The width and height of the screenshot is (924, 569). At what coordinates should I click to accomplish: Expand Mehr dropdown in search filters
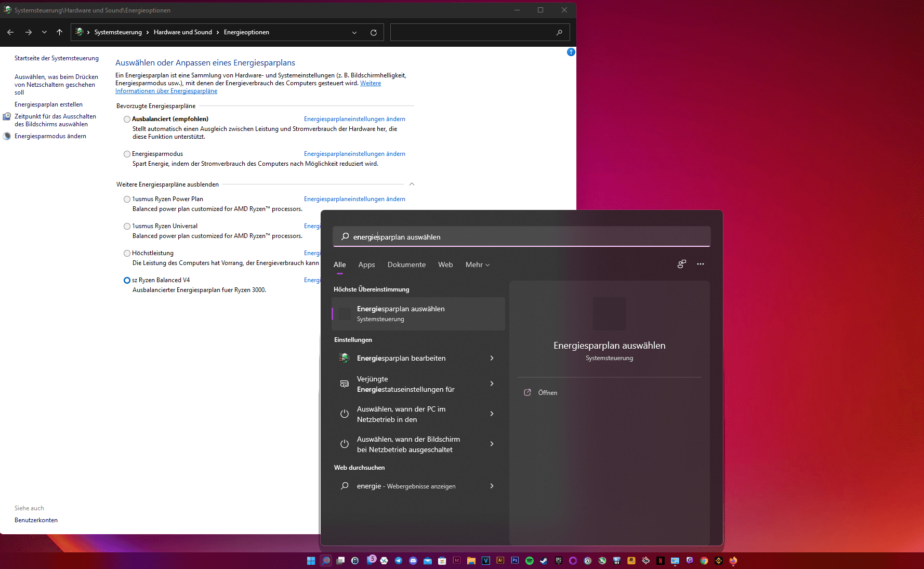pyautogui.click(x=478, y=264)
